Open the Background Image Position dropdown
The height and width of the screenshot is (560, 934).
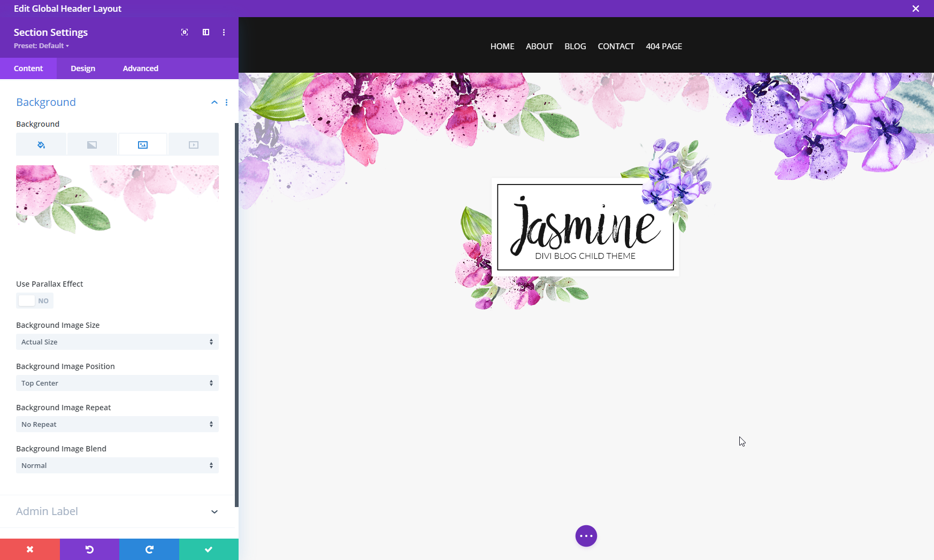pyautogui.click(x=117, y=383)
